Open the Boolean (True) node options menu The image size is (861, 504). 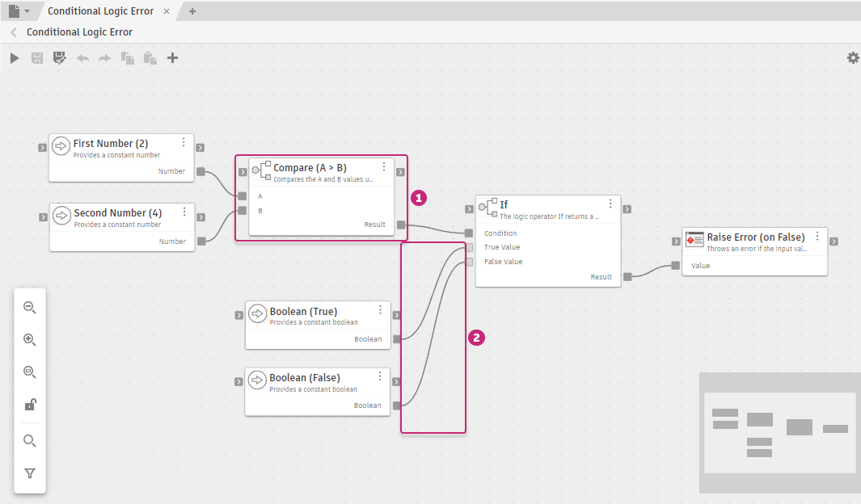click(380, 310)
